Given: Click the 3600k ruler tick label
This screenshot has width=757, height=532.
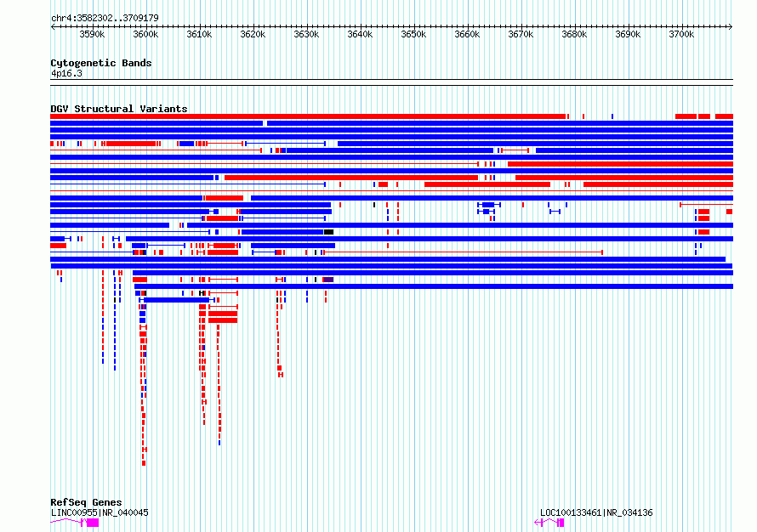Looking at the screenshot, I should click(x=145, y=34).
